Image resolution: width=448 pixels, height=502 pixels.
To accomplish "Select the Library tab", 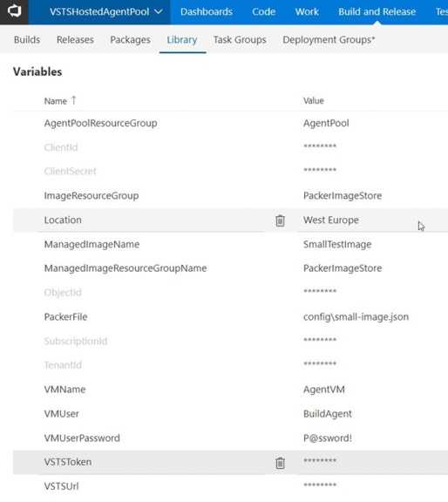I will point(182,40).
